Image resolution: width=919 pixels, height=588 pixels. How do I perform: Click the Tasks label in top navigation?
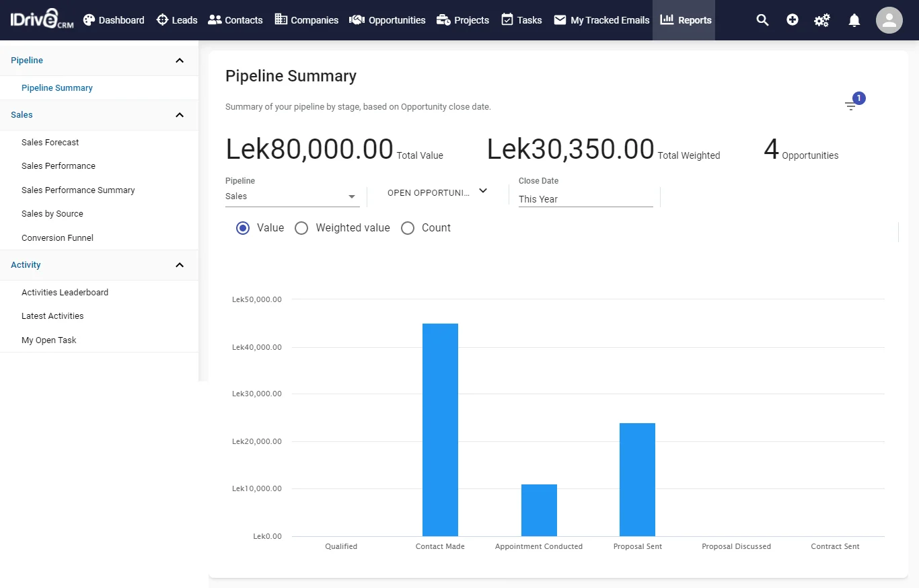(529, 20)
